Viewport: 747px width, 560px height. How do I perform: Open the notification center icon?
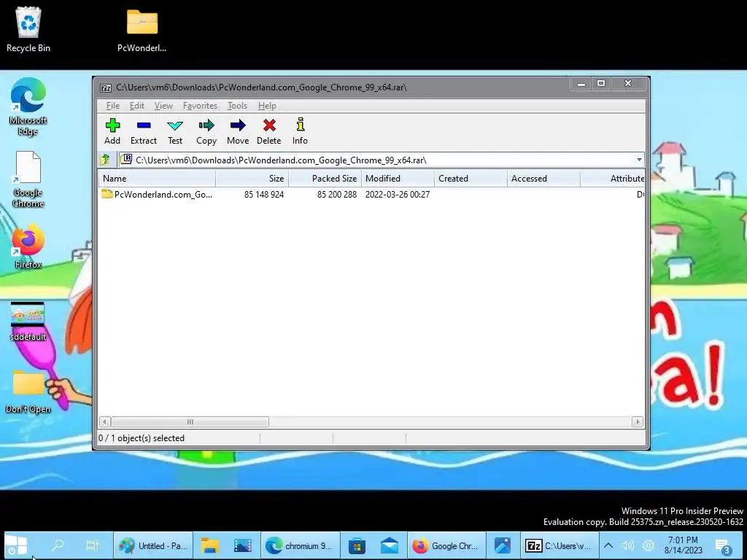click(x=723, y=546)
